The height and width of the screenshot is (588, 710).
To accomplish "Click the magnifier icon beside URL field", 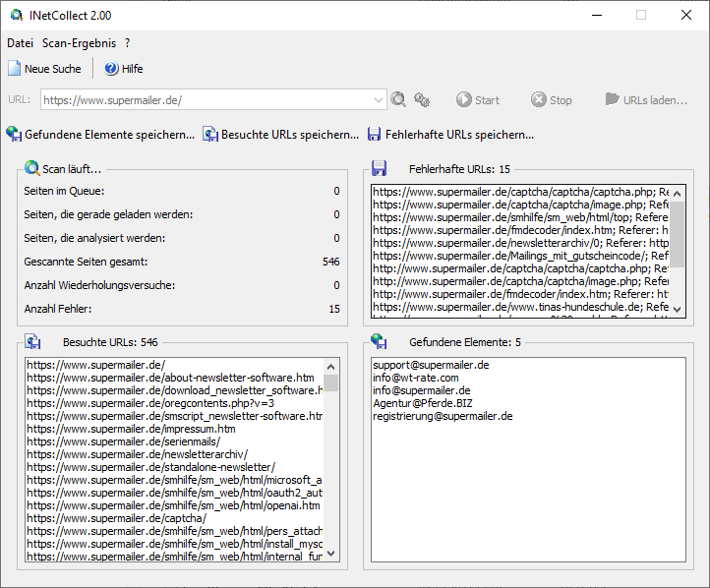I will click(x=398, y=99).
